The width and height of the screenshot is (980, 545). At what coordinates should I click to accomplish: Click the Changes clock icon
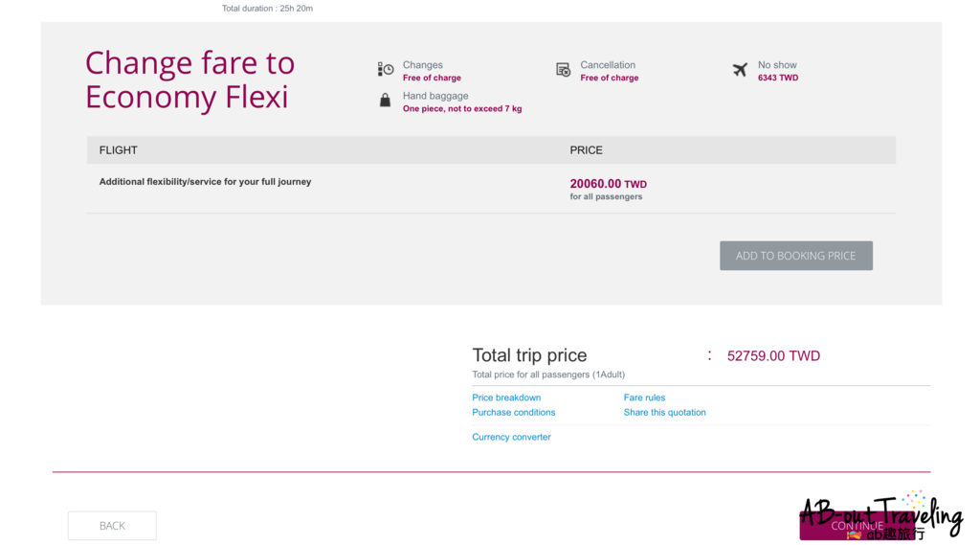(386, 70)
